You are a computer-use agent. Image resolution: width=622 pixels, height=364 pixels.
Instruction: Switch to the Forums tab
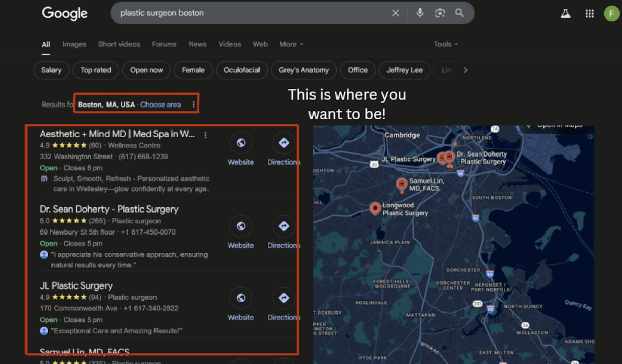tap(164, 44)
